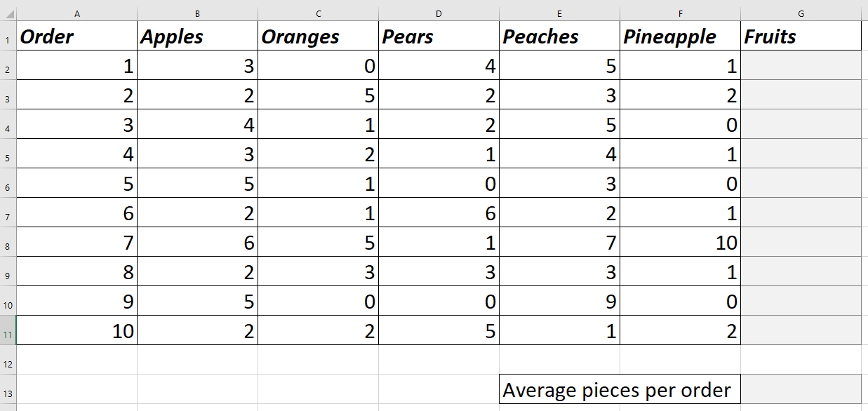
Task: Select the Oranges header cell
Action: tap(318, 36)
